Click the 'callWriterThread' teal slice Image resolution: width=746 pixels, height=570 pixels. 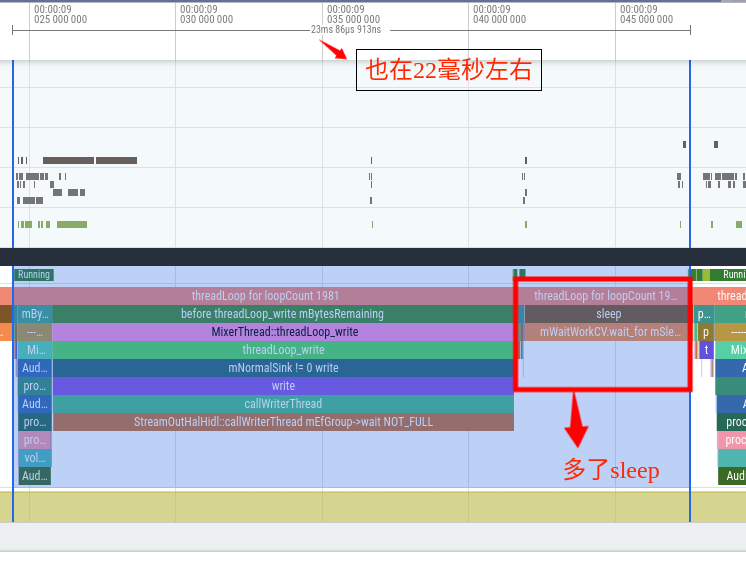pos(283,404)
